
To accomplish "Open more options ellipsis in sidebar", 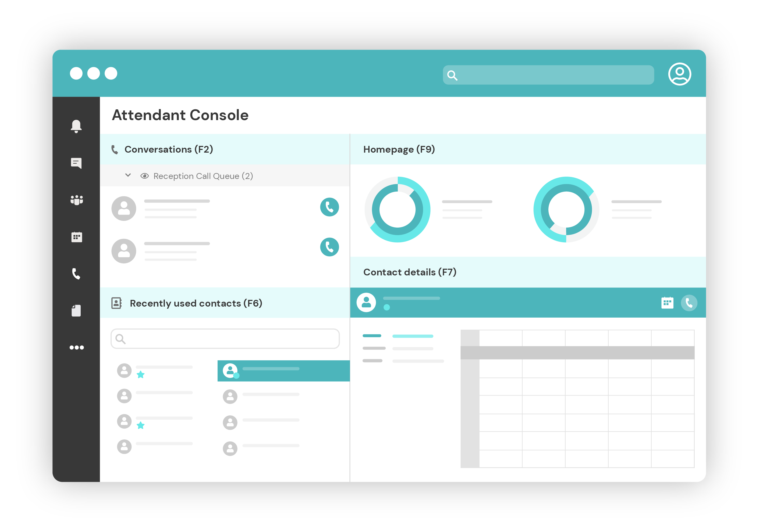I will point(76,347).
